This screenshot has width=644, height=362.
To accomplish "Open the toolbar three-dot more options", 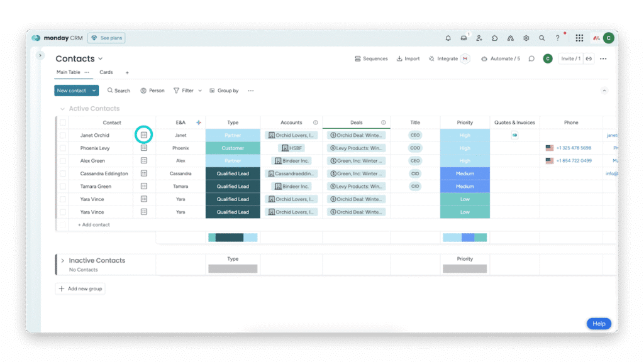I will pyautogui.click(x=250, y=90).
